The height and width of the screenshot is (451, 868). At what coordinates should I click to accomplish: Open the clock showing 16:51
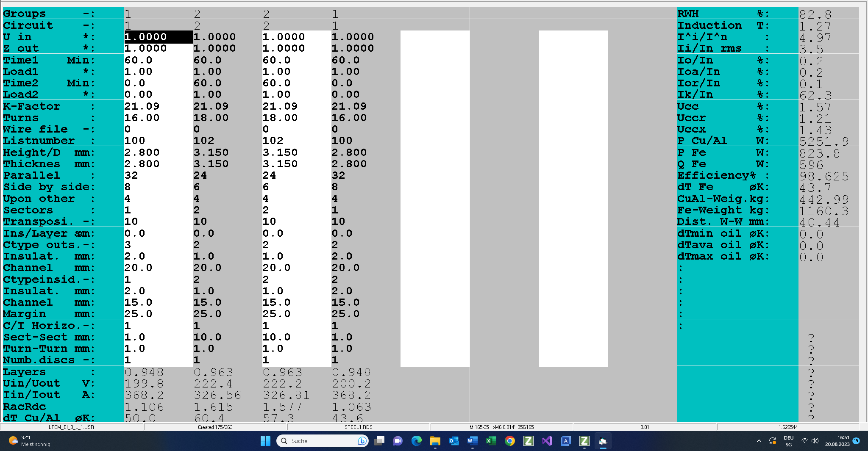pyautogui.click(x=837, y=441)
